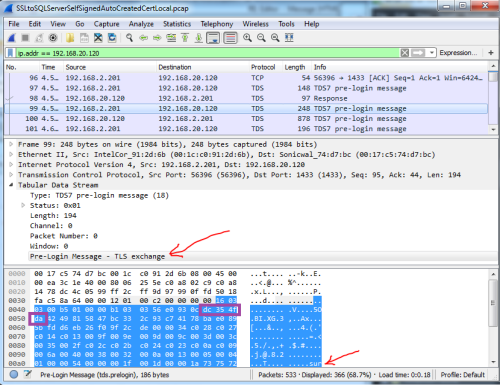Clear the display filter X button

(405, 53)
